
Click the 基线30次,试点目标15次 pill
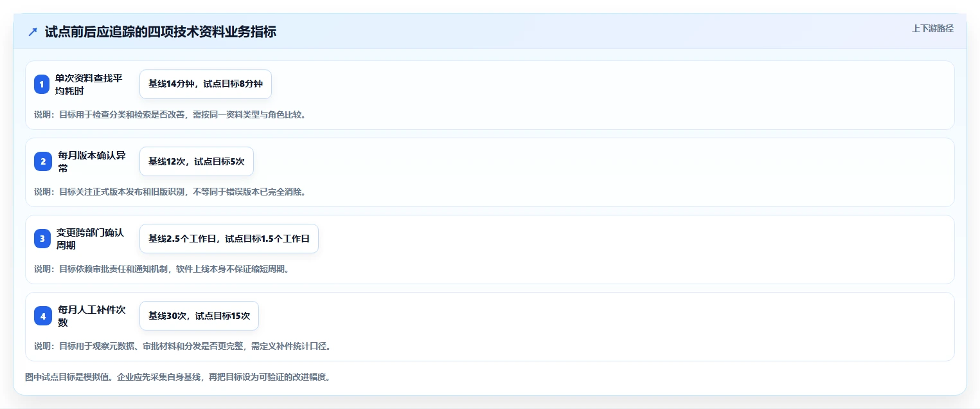[x=199, y=316]
